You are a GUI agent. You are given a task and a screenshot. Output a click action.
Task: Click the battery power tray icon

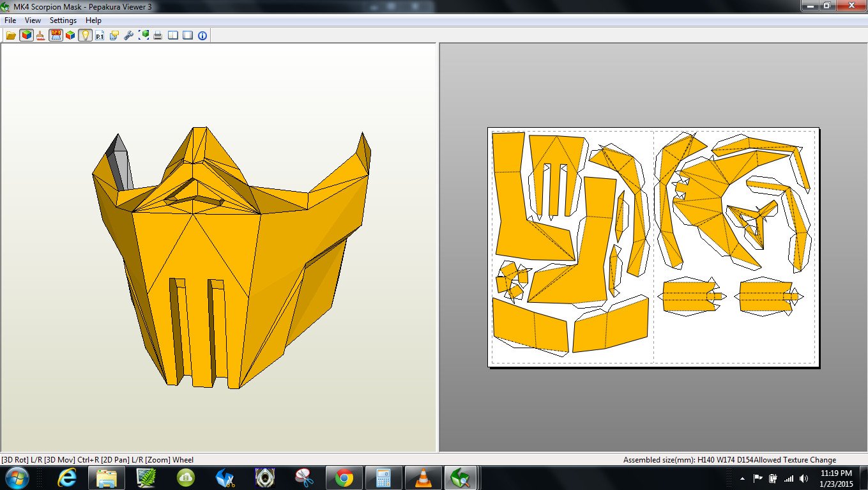point(773,478)
